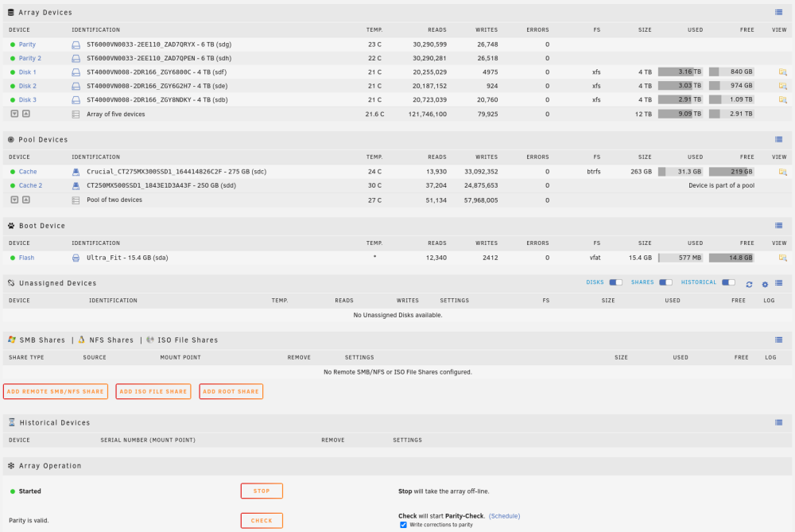The image size is (795, 532).
Task: Open the Cache device link
Action: pyautogui.click(x=28, y=172)
